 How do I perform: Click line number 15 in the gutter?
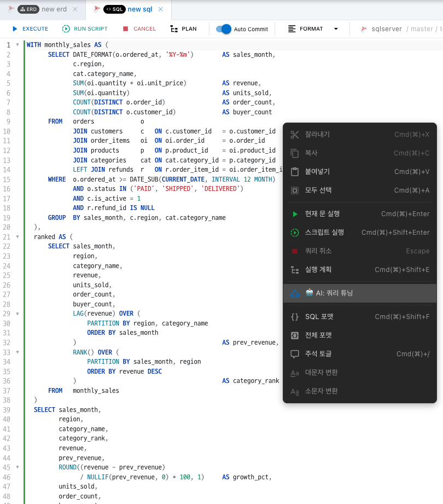coord(7,179)
